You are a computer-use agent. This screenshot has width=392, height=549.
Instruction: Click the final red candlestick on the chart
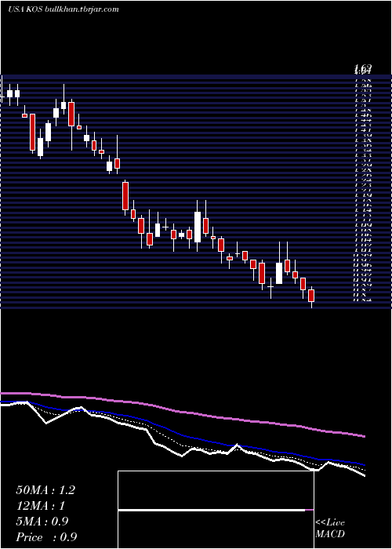click(x=311, y=296)
